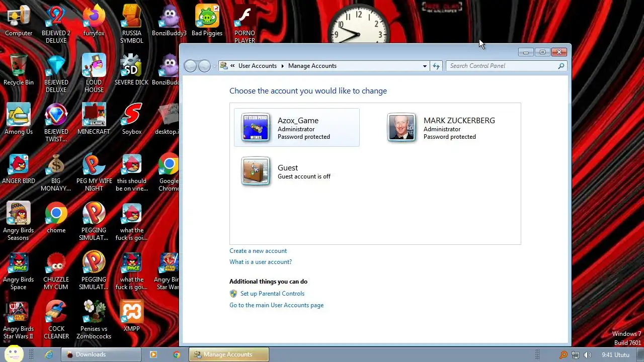Open Chrome from the taskbar
The height and width of the screenshot is (362, 644).
pos(177,354)
